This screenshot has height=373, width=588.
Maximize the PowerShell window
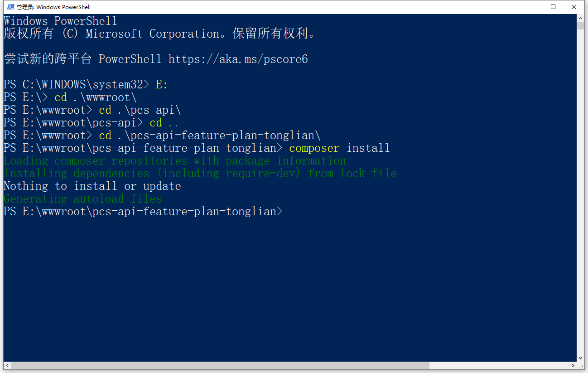pyautogui.click(x=553, y=7)
